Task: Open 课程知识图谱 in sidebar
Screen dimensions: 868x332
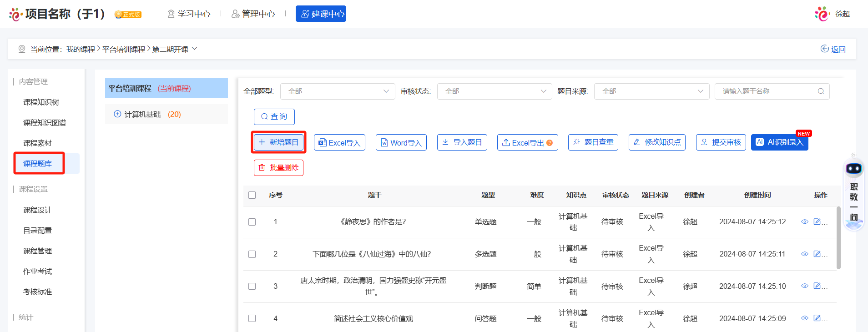Action: click(45, 123)
